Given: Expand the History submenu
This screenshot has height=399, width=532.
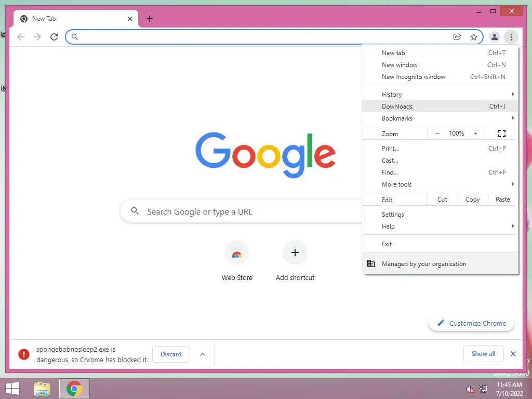Looking at the screenshot, I should pos(440,95).
